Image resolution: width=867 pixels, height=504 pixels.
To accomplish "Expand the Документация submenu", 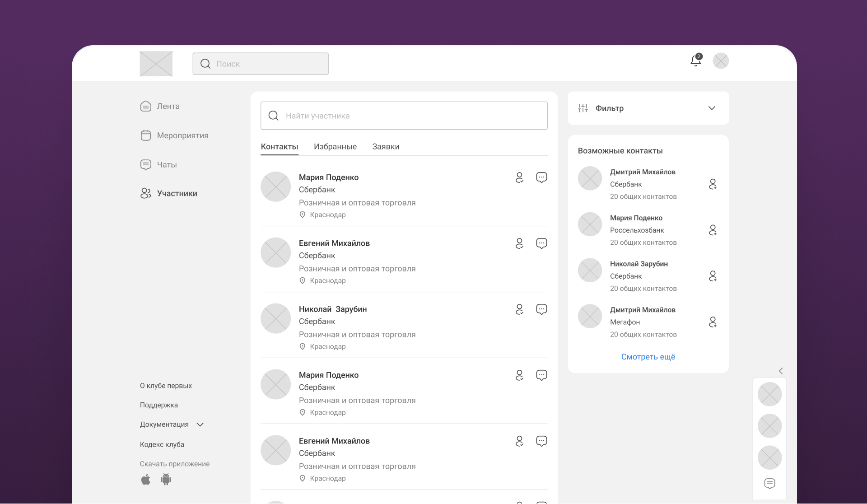I will click(x=200, y=425).
